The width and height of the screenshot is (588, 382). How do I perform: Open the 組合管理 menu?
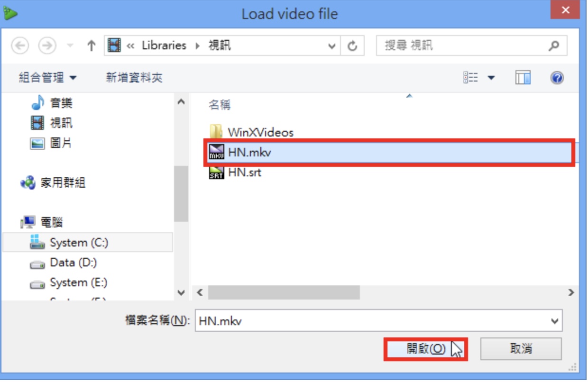point(47,78)
